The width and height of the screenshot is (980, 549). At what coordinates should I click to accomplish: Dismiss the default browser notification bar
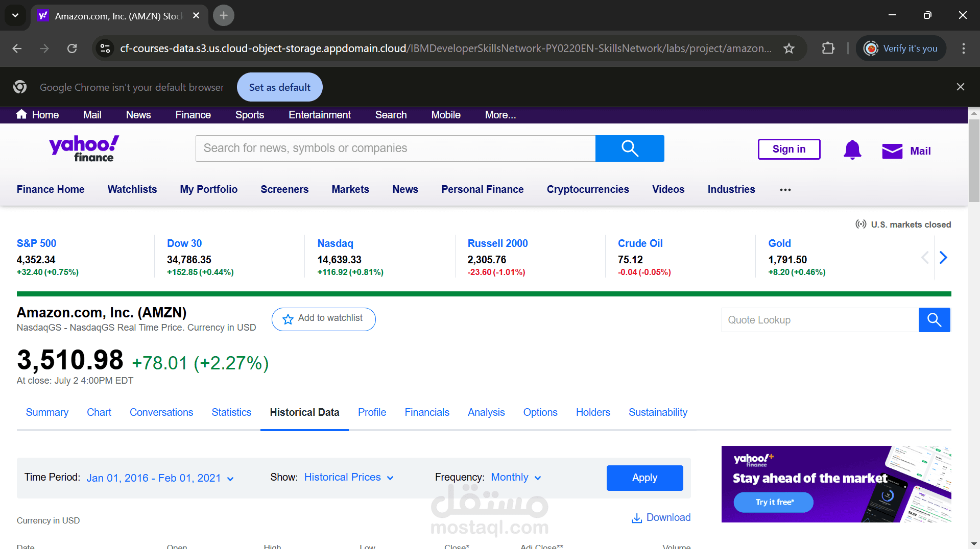click(x=961, y=87)
